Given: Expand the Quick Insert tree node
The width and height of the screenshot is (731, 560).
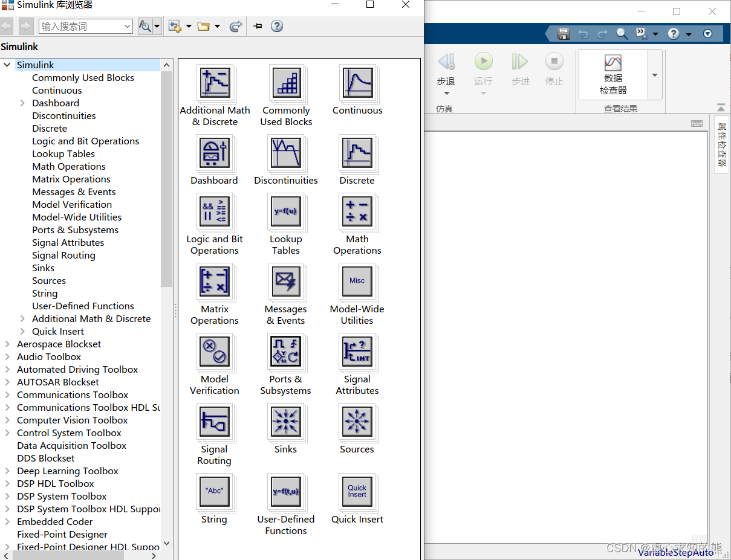Looking at the screenshot, I should (x=22, y=332).
